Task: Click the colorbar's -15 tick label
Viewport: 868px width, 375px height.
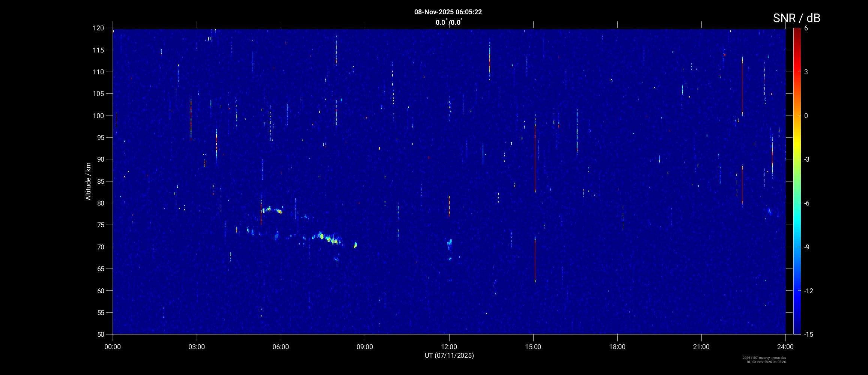Action: pyautogui.click(x=809, y=334)
